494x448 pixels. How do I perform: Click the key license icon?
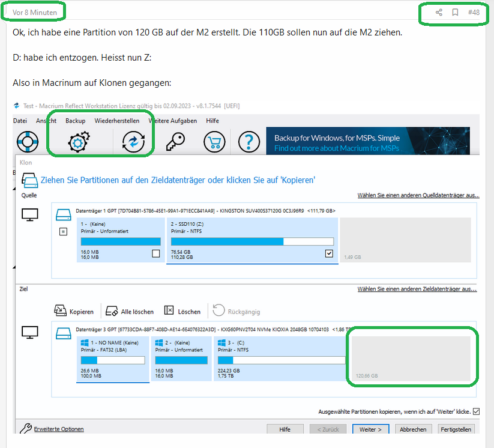click(175, 142)
